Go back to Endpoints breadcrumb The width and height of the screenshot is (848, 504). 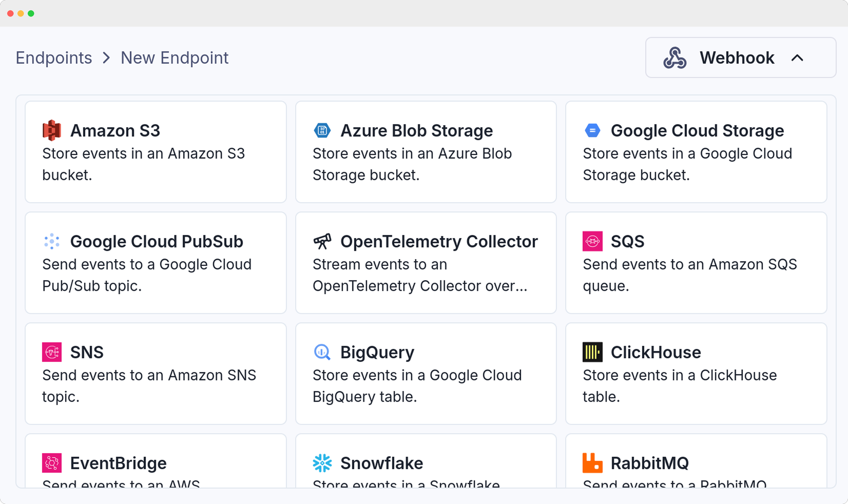pyautogui.click(x=54, y=58)
